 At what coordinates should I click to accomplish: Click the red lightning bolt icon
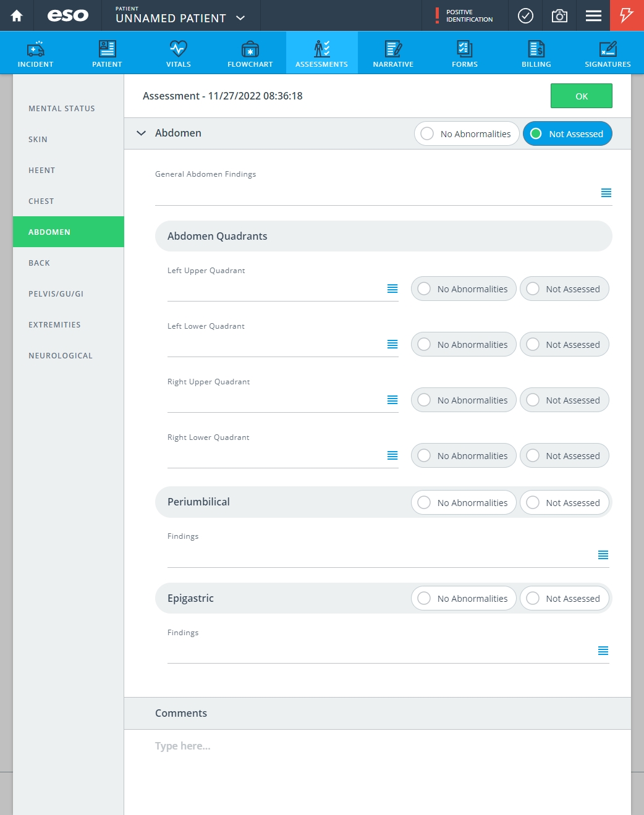pos(627,15)
